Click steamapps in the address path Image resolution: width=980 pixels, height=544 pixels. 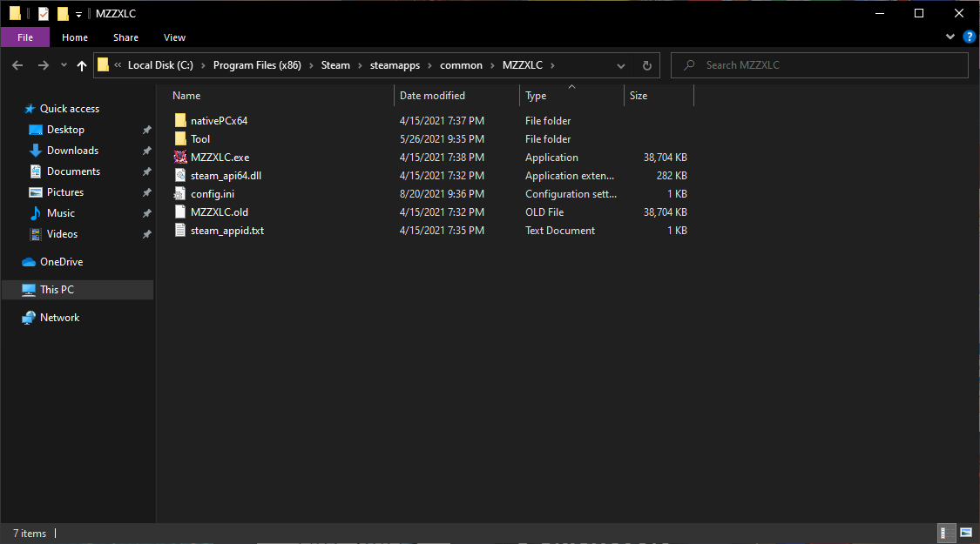pos(395,65)
